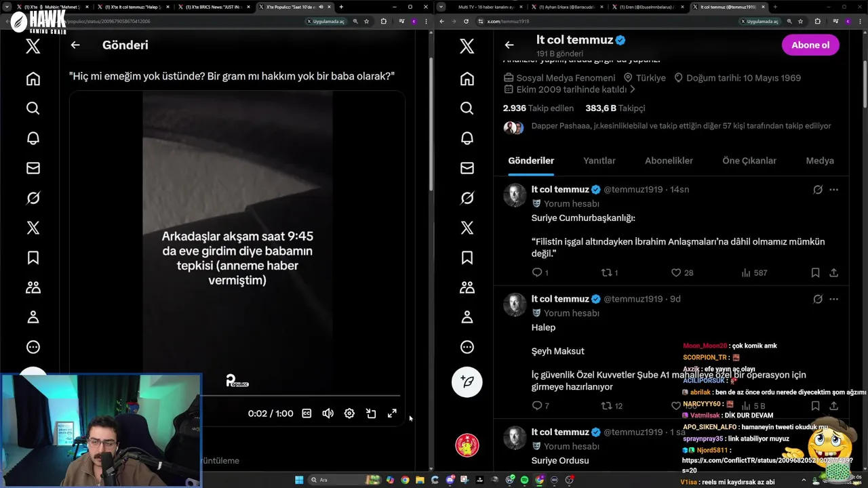
Task: Click the Abone ol subscribe button
Action: pyautogui.click(x=810, y=45)
